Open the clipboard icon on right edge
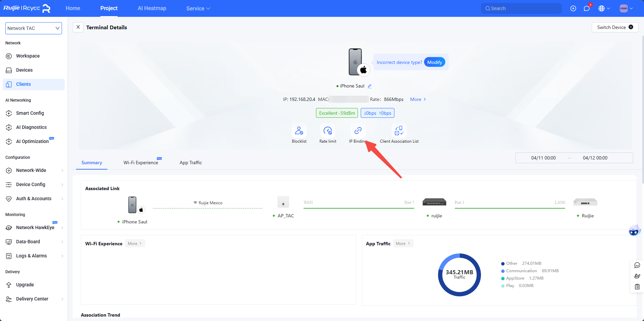 click(x=637, y=287)
